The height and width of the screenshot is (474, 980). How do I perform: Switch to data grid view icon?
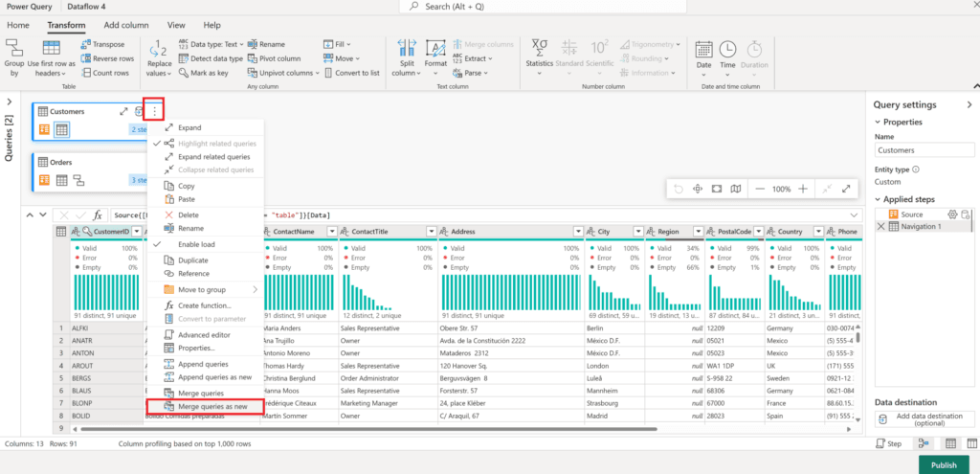click(x=950, y=444)
